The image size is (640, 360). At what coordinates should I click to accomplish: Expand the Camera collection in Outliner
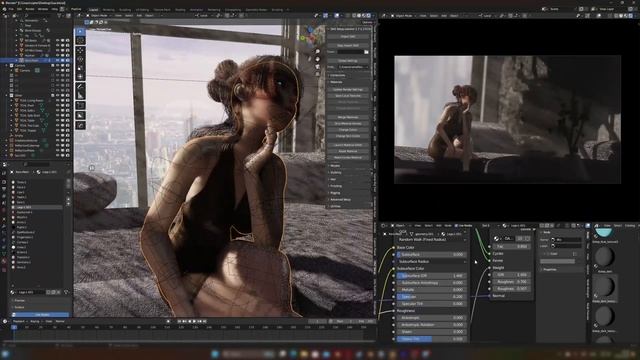(x=7, y=65)
